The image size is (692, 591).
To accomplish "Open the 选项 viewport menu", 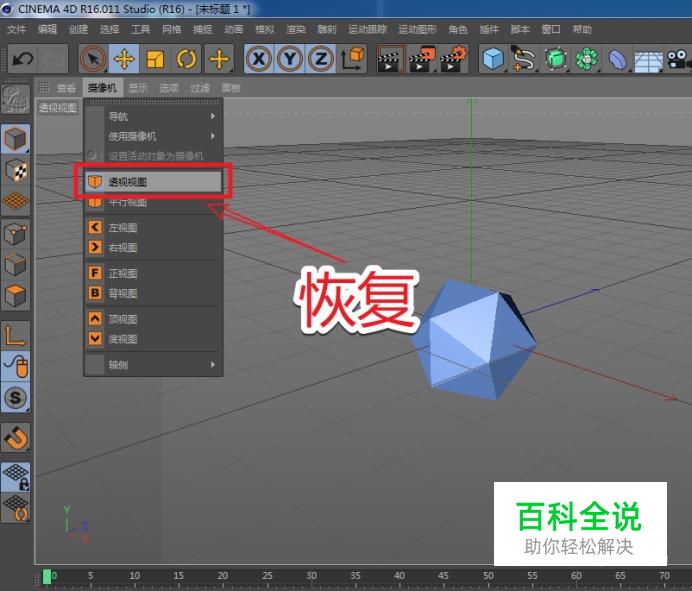I will coord(169,88).
